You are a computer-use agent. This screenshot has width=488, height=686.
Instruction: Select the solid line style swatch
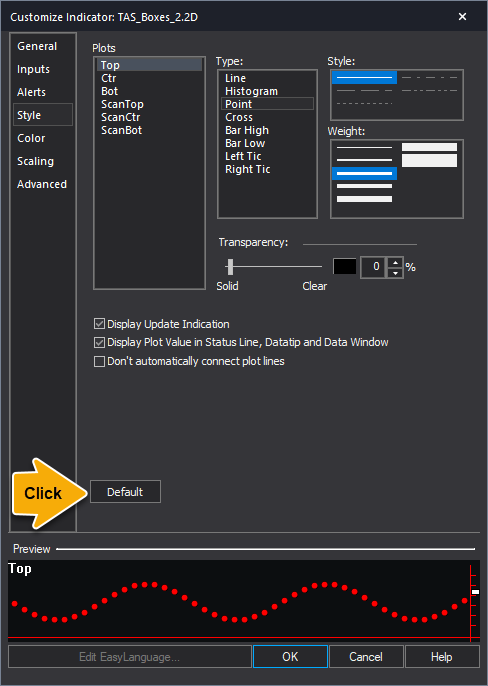tap(364, 77)
